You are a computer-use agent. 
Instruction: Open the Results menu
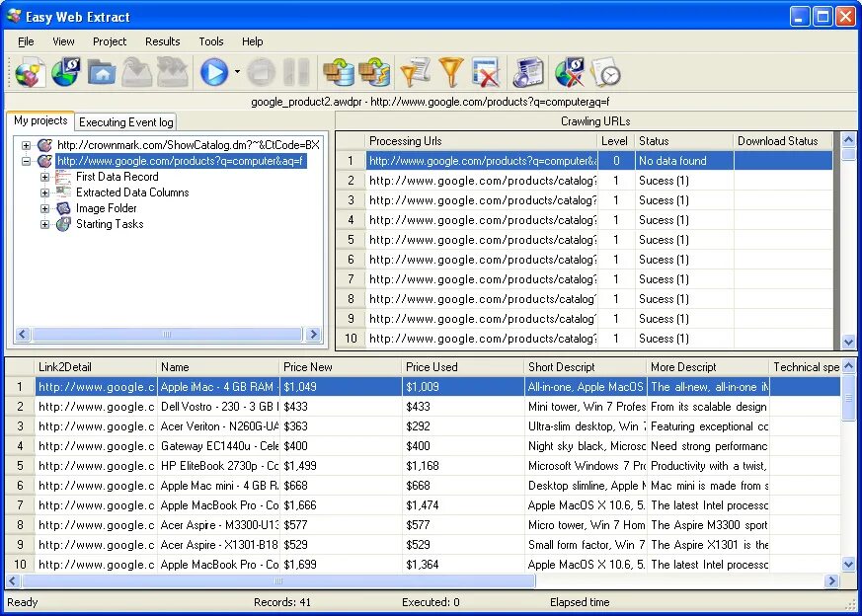click(162, 41)
